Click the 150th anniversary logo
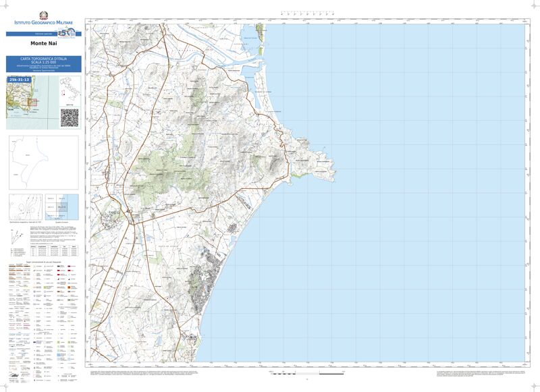 point(66,33)
